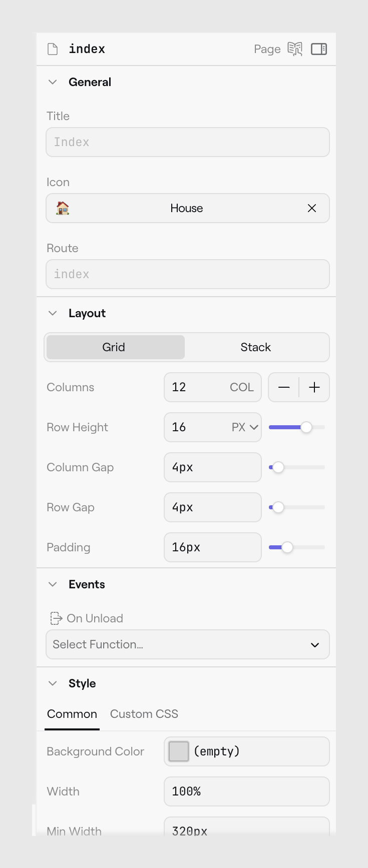The image size is (368, 868).
Task: Collapse the Events section
Action: pos(53,584)
